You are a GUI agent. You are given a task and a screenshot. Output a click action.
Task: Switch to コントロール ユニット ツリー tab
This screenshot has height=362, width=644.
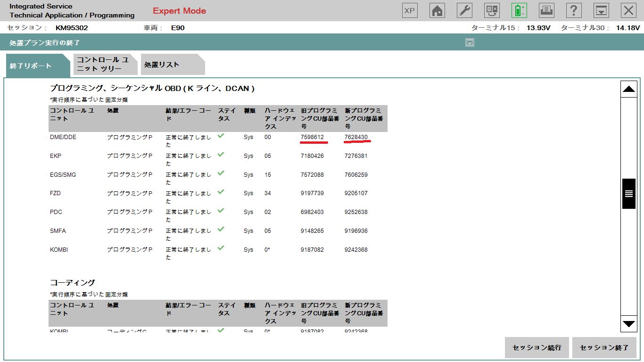[x=105, y=65]
